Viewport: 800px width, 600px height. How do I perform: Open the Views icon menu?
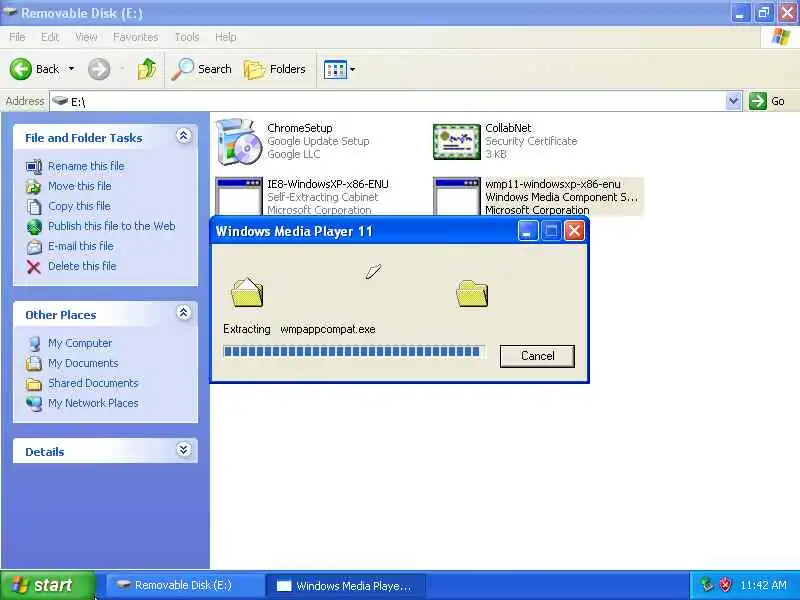click(339, 69)
